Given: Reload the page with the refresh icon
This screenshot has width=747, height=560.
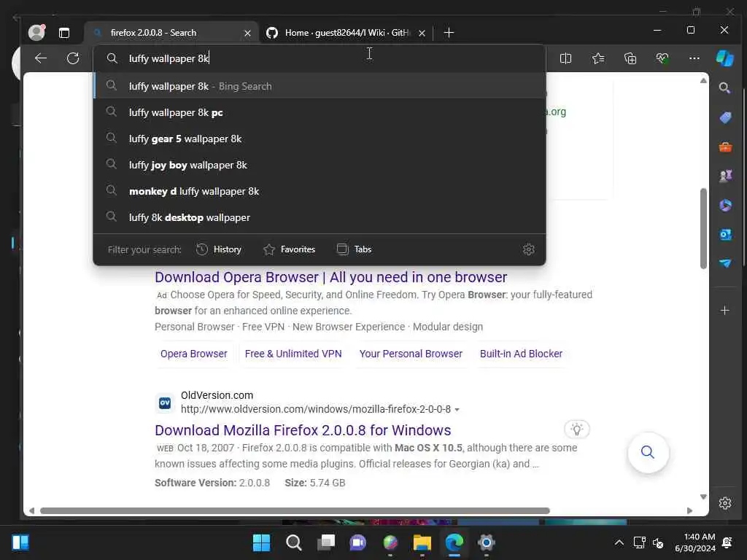Looking at the screenshot, I should pyautogui.click(x=73, y=58).
